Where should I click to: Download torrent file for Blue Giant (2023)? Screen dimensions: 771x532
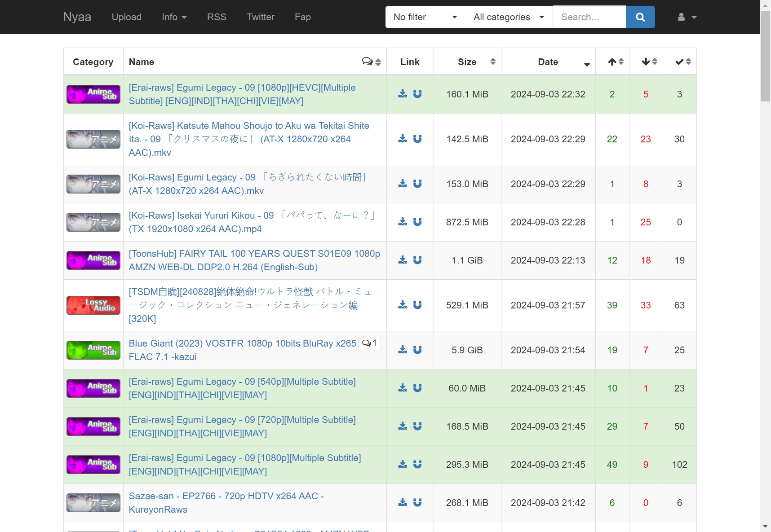point(403,350)
